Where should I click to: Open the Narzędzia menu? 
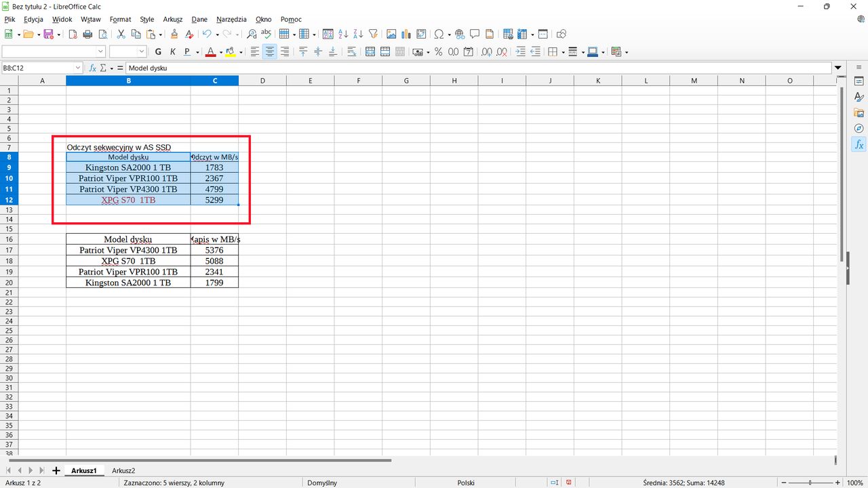(231, 20)
